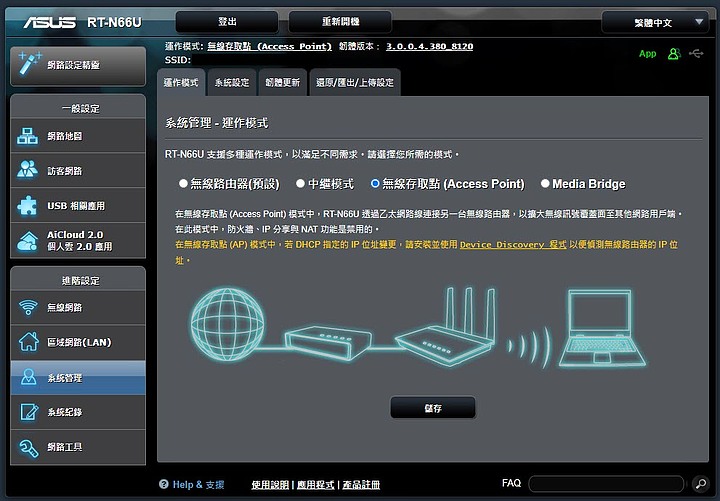
Task: Click the 重新開機 reboot button
Action: click(340, 22)
